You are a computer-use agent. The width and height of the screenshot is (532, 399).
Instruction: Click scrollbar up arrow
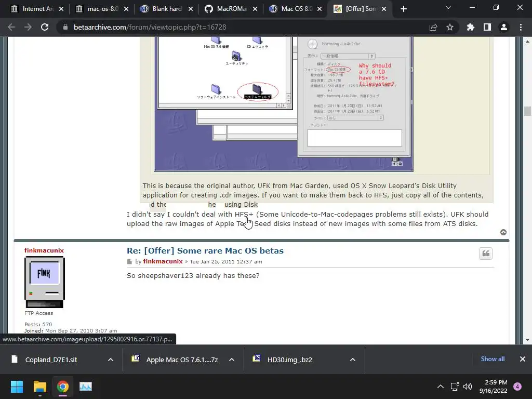pos(527,42)
